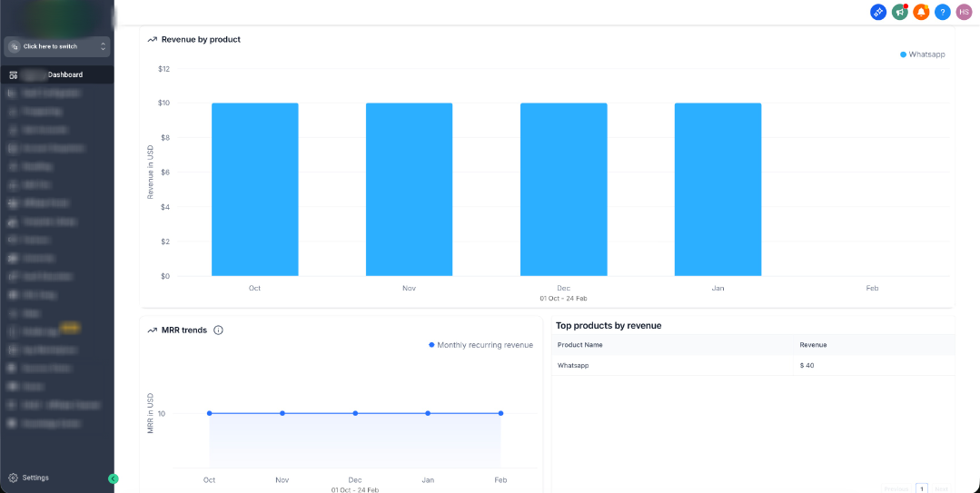Open the Click here to switch dropdown
The width and height of the screenshot is (980, 493).
[x=57, y=46]
